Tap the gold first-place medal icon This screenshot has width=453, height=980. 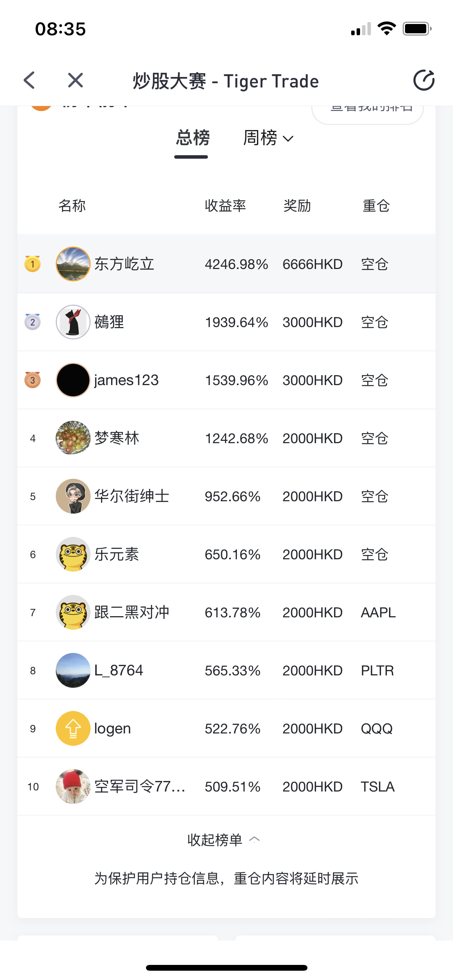pos(33,264)
